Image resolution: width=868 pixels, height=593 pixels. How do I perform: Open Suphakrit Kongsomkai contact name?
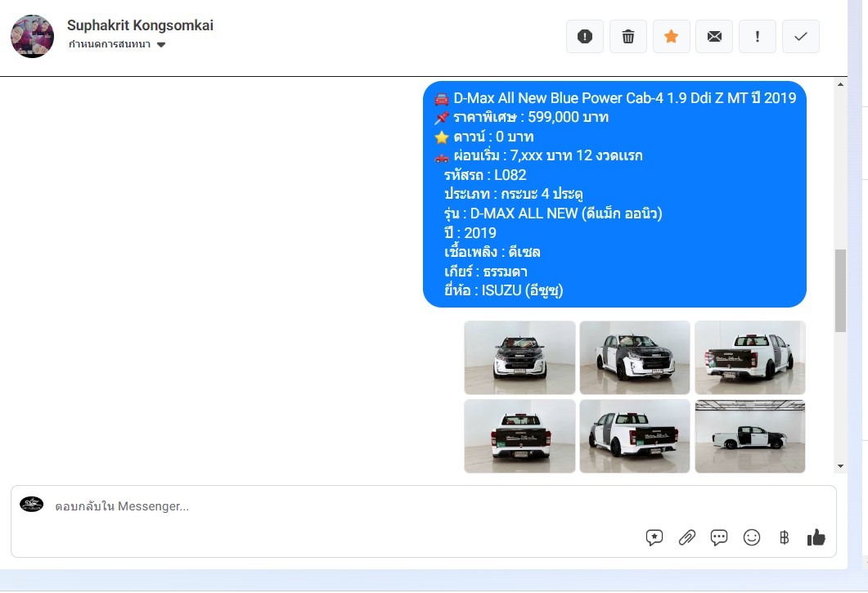pos(140,25)
